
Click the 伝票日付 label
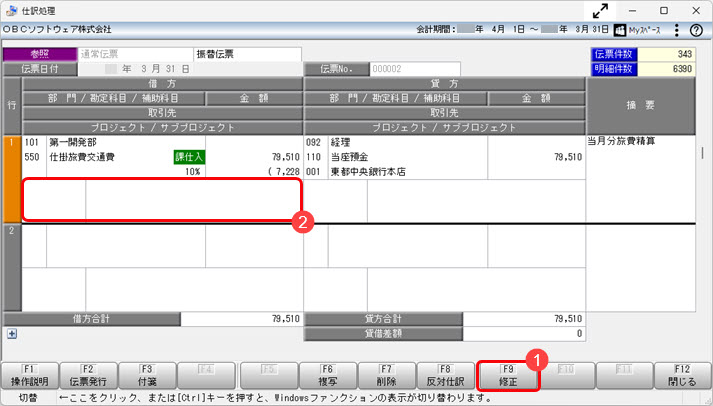pos(40,69)
